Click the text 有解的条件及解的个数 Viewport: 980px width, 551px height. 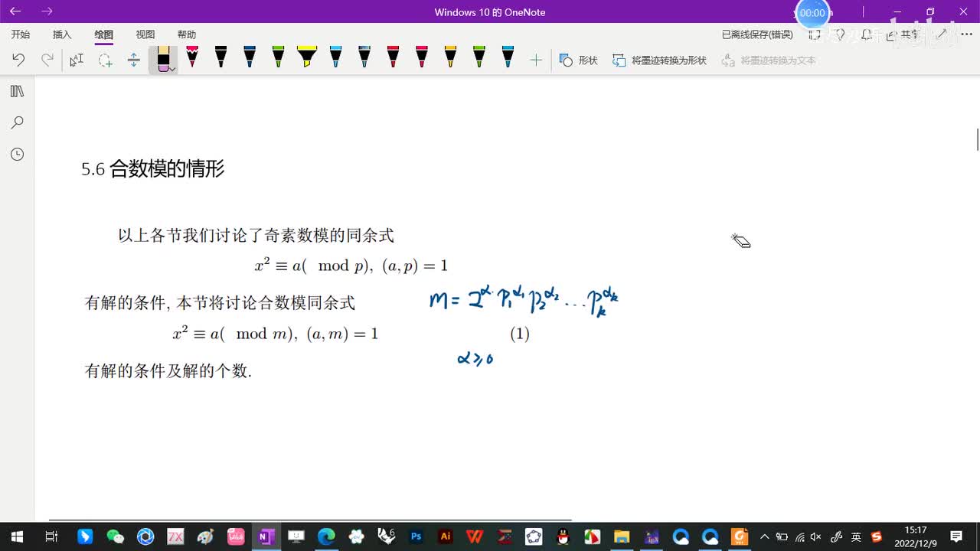(x=168, y=371)
